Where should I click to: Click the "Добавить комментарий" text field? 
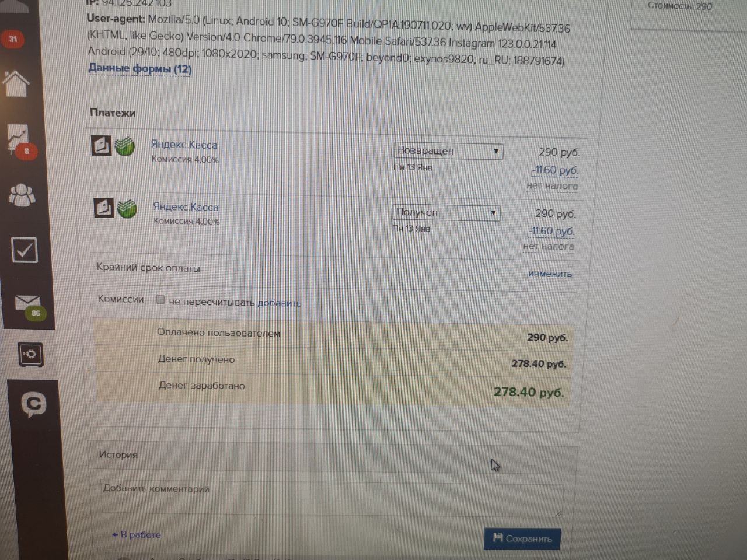331,499
